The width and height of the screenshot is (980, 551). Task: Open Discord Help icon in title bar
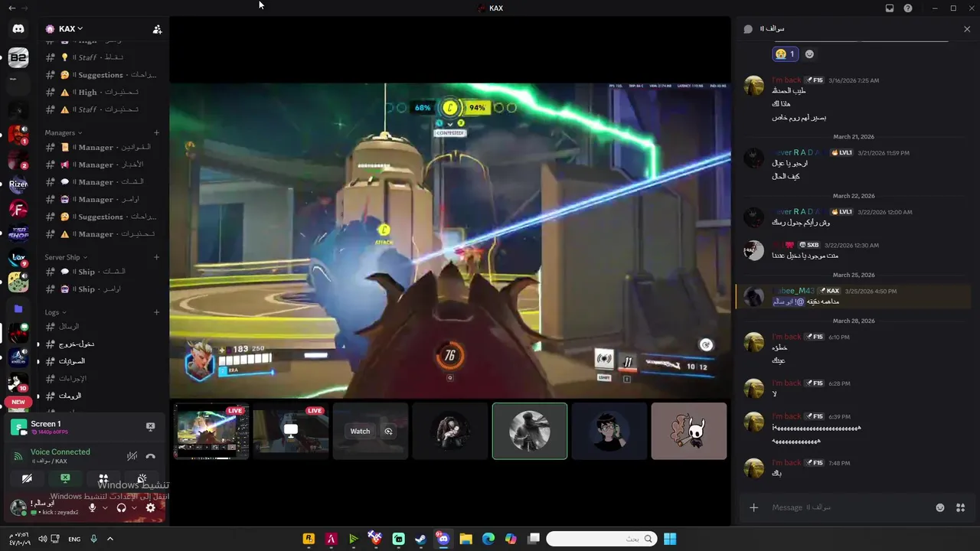coord(908,8)
